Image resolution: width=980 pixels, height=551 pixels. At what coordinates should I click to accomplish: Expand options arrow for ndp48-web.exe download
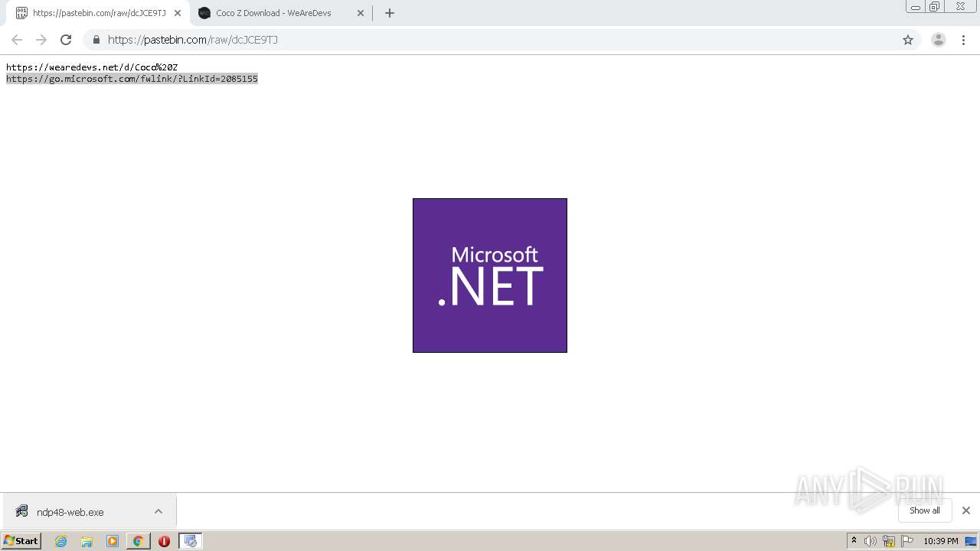[158, 511]
